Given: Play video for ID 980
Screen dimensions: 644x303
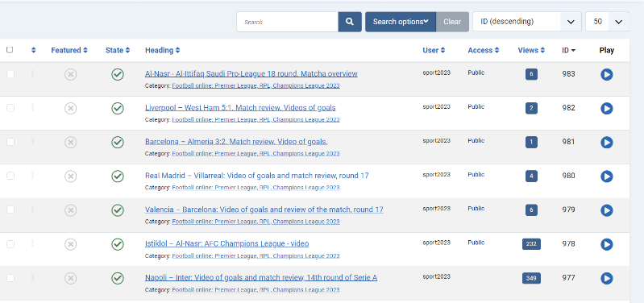Looking at the screenshot, I should pyautogui.click(x=606, y=176).
